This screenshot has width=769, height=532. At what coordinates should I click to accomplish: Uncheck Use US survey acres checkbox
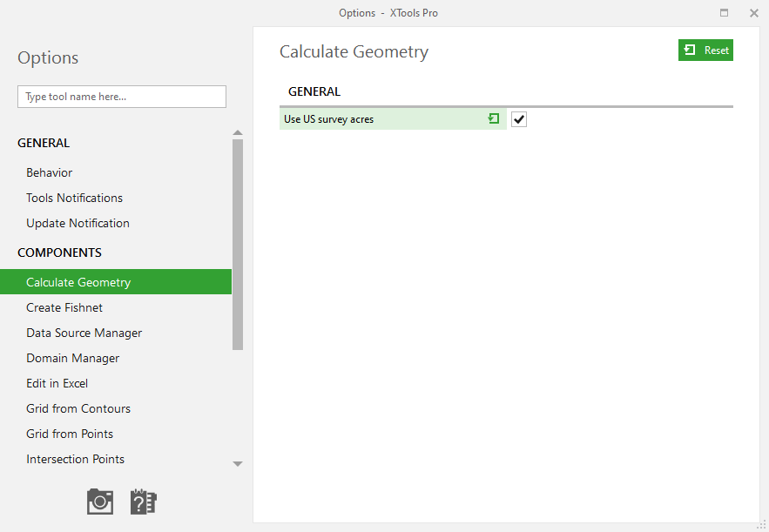coord(519,119)
